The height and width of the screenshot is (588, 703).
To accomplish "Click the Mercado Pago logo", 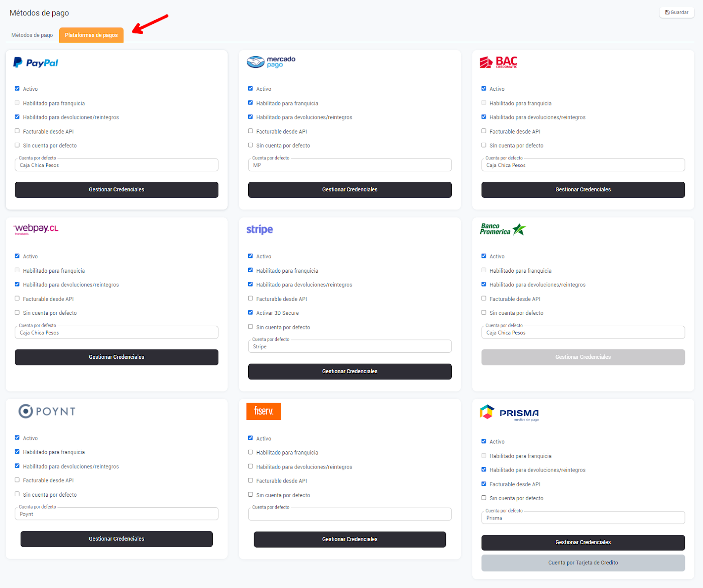I will point(271,62).
